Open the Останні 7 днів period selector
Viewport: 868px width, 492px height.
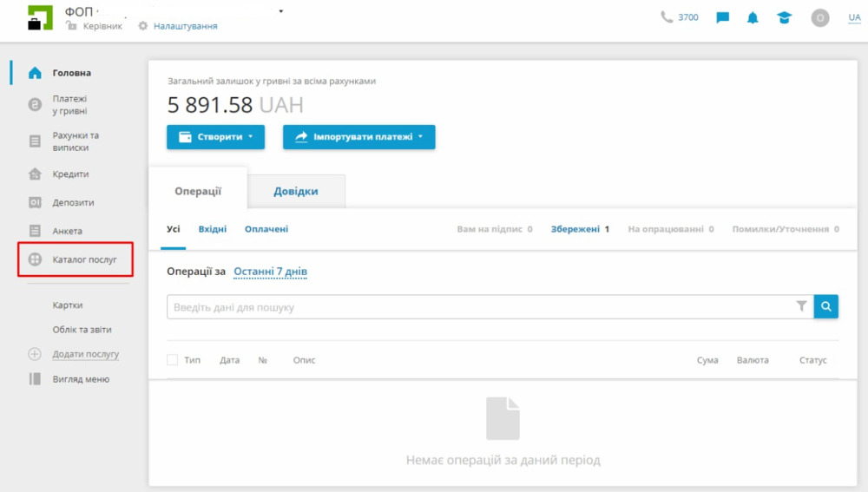coord(270,272)
